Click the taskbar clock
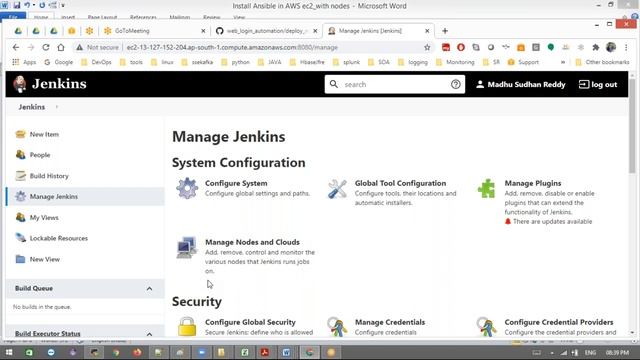The image size is (640, 360). (x=617, y=352)
